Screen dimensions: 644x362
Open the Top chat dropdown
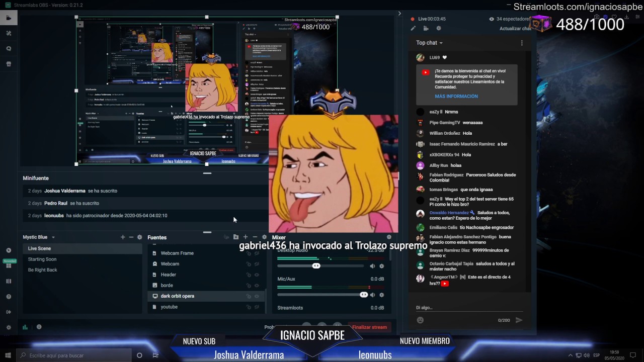(429, 43)
